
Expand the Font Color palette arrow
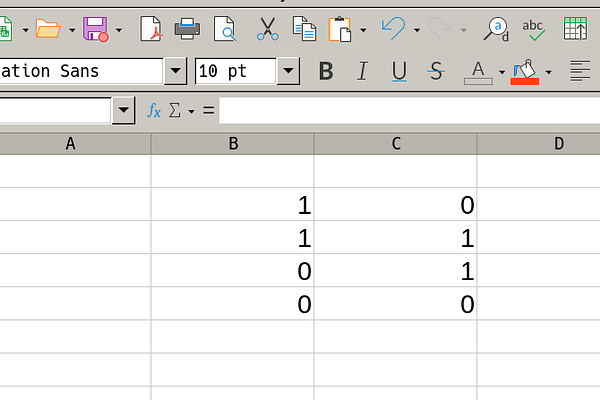tap(502, 72)
